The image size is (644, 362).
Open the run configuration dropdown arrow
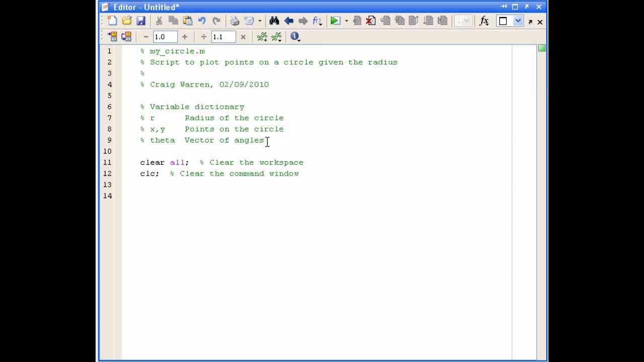click(346, 21)
